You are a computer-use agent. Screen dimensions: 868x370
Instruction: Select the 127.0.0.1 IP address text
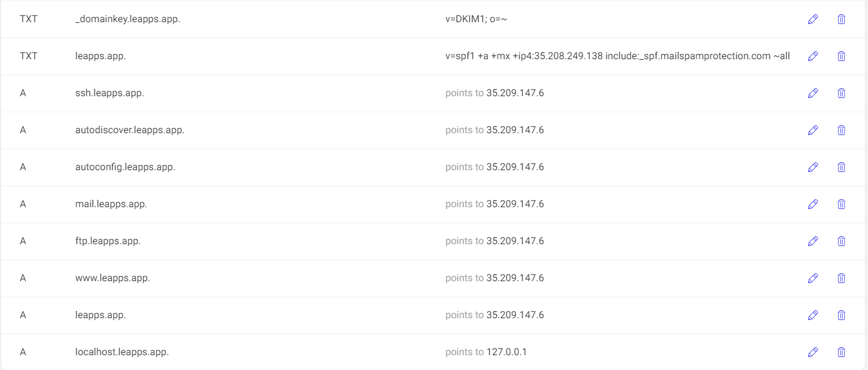pyautogui.click(x=506, y=352)
